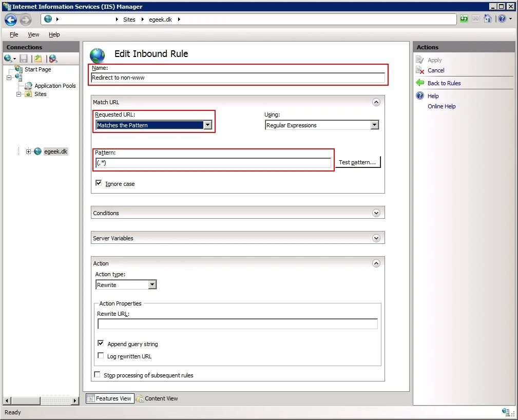The height and width of the screenshot is (420, 518).
Task: Click the Application Pools icon
Action: pos(29,86)
